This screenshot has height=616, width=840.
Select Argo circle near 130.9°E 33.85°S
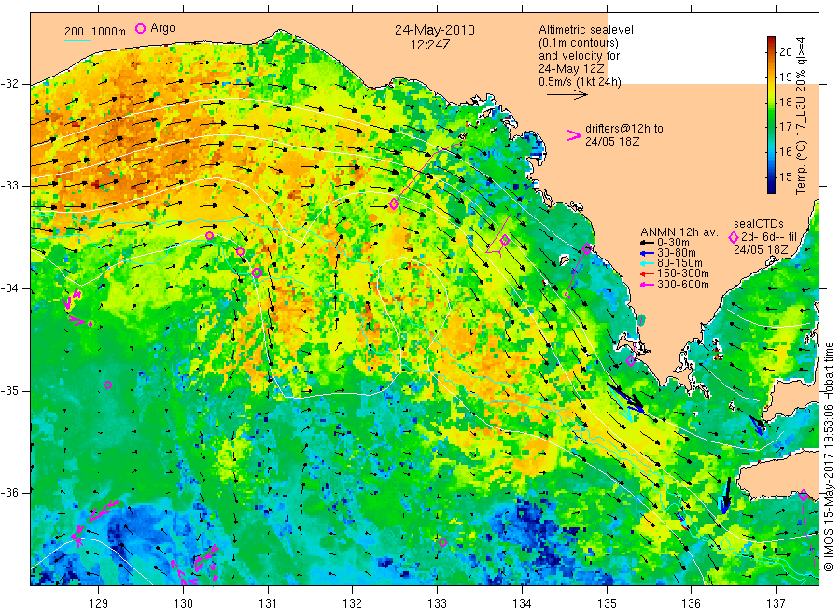(x=257, y=273)
